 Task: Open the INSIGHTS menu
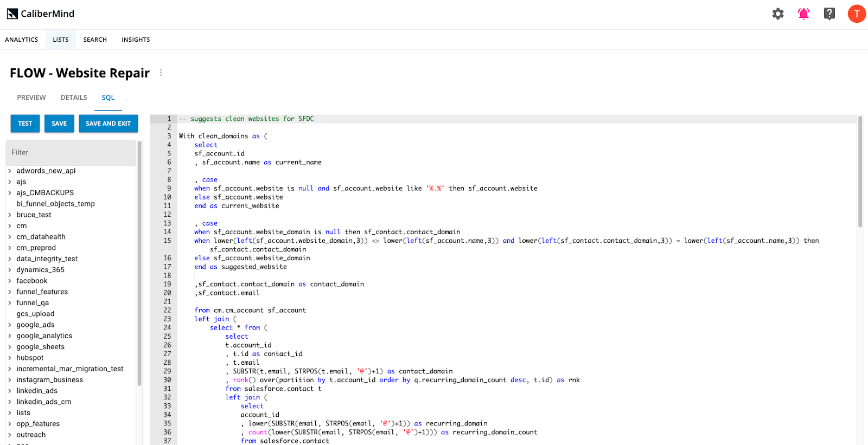point(136,40)
